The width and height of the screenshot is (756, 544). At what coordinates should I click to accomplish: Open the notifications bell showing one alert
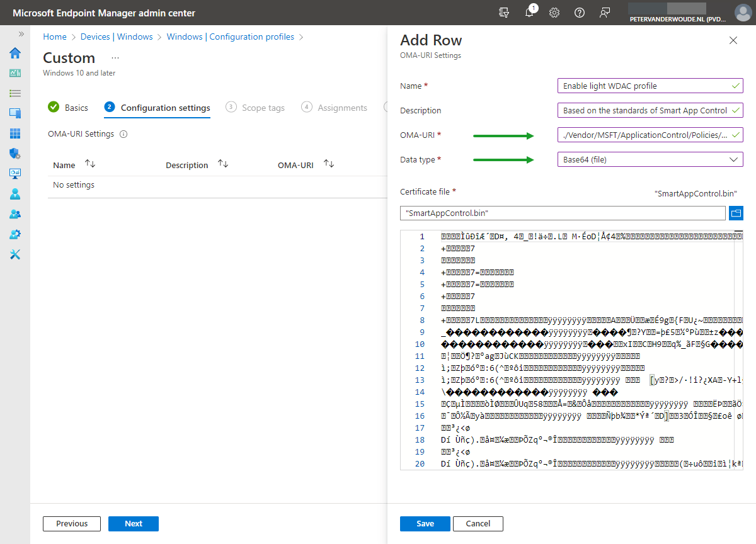point(530,13)
